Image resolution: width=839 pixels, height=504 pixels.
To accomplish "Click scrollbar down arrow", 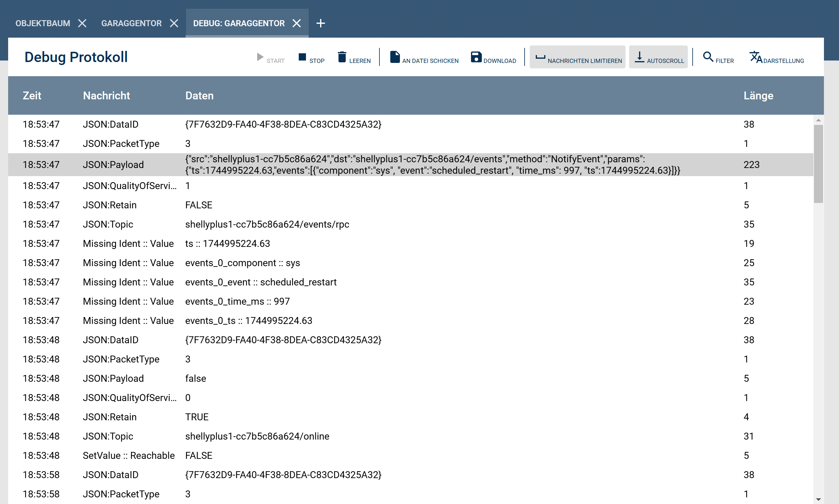I will pyautogui.click(x=818, y=499).
